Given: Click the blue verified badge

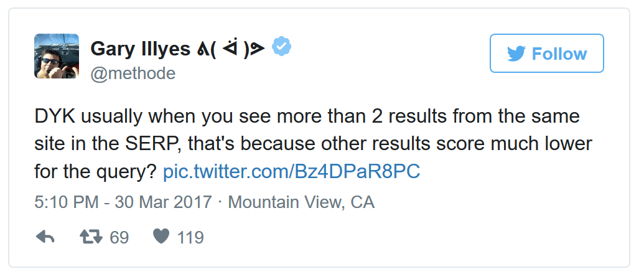Looking at the screenshot, I should (x=283, y=47).
